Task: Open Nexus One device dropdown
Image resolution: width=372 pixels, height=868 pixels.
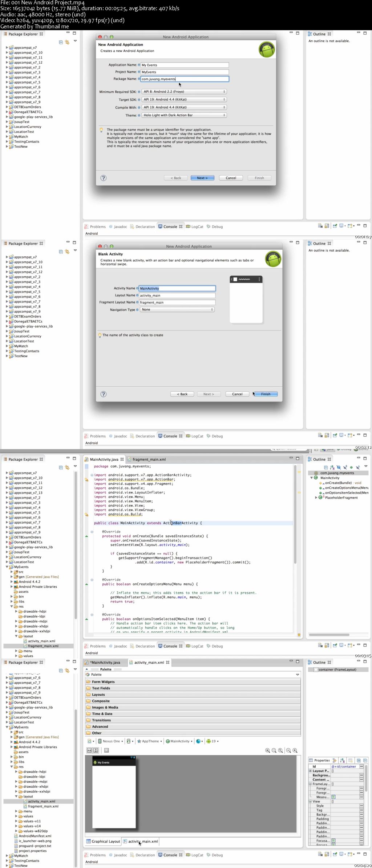Action: [x=111, y=741]
